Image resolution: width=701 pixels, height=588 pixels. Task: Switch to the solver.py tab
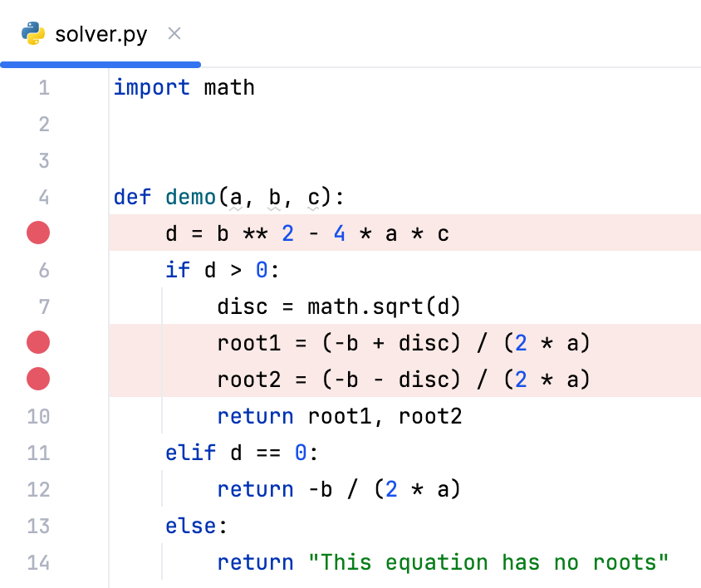(100, 34)
